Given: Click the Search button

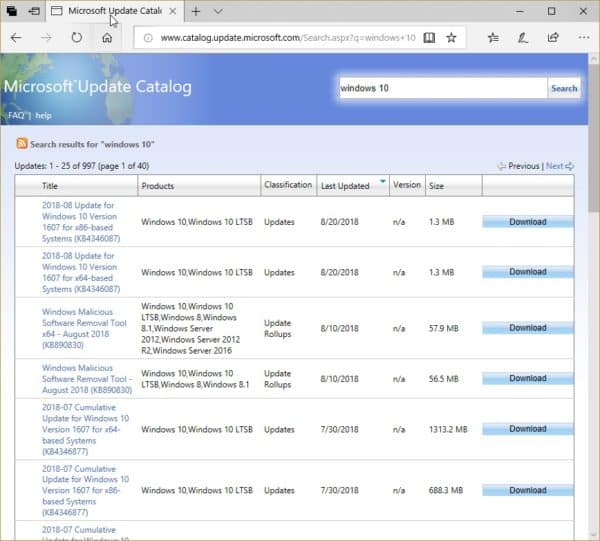Looking at the screenshot, I should [564, 88].
